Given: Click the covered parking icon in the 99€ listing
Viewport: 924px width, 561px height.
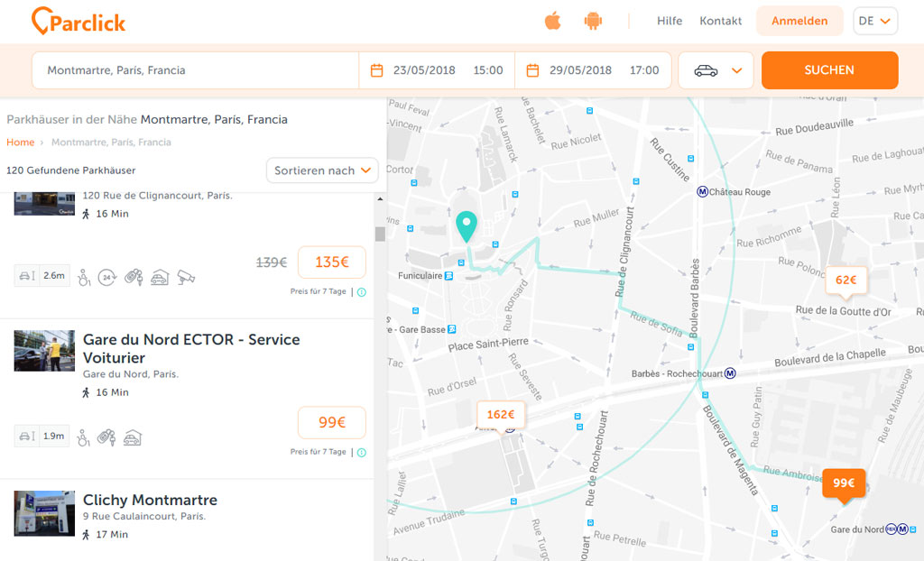Looking at the screenshot, I should [x=132, y=437].
